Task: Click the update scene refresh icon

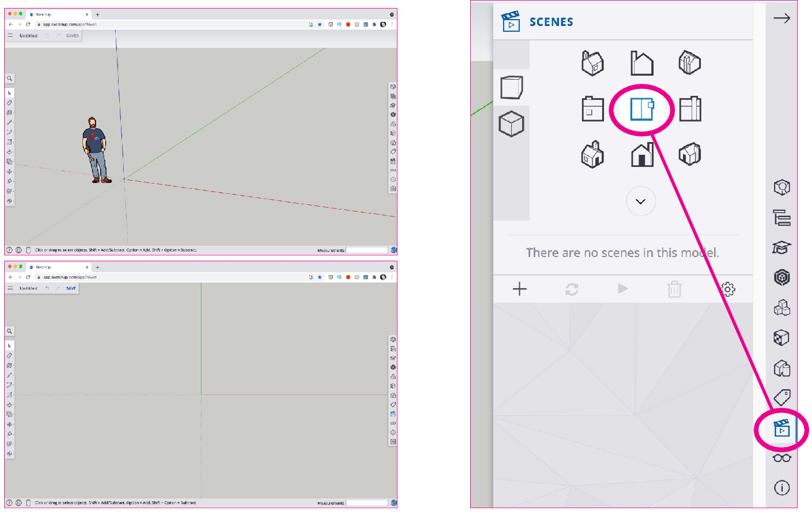Action: coord(572,289)
